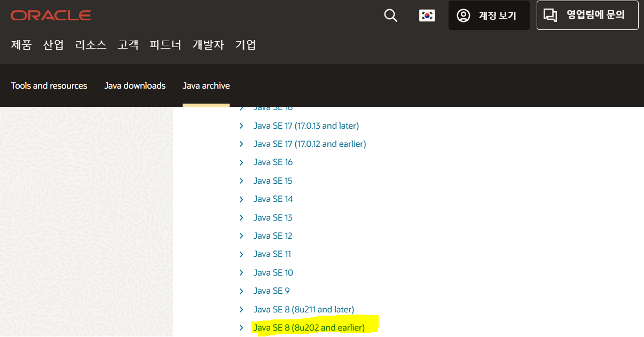
Task: Open the Java SE 9 link
Action: pos(272,291)
